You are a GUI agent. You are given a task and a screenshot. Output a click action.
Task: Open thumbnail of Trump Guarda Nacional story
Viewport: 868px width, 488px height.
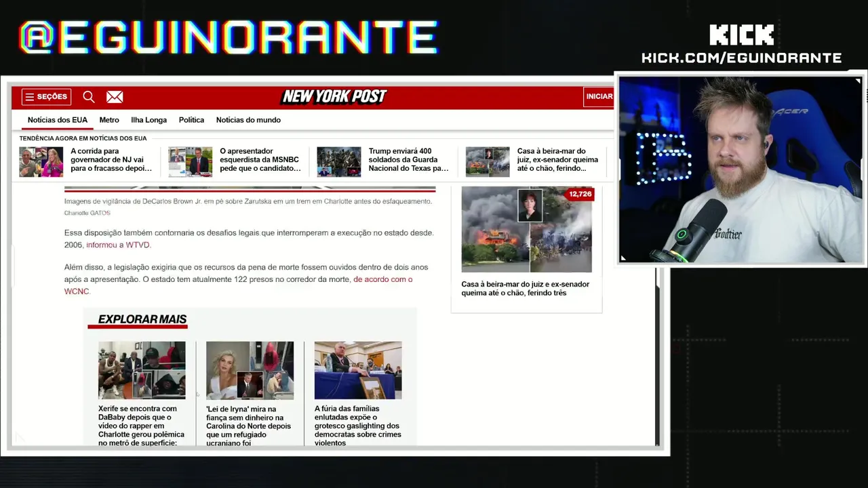point(339,162)
